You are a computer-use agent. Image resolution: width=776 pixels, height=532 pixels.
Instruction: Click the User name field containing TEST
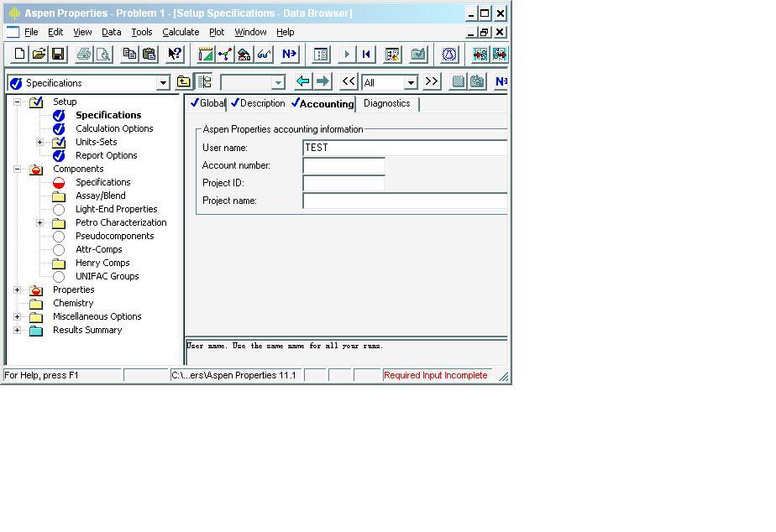click(x=405, y=148)
